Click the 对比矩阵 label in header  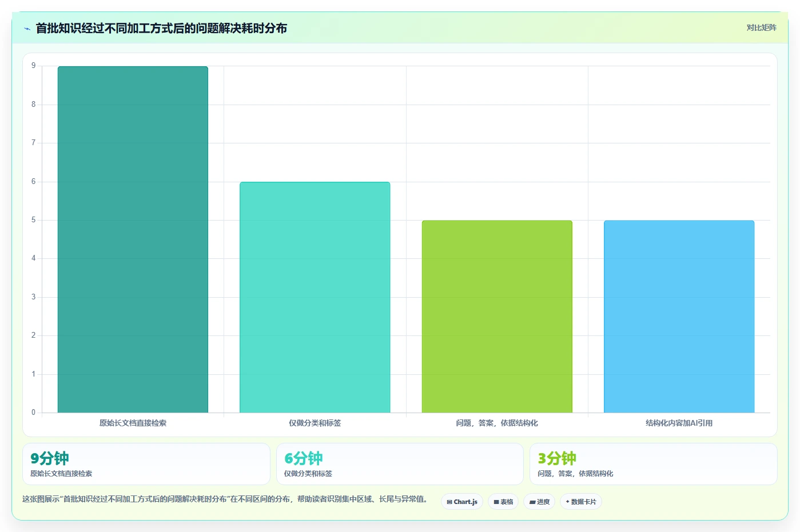click(x=761, y=27)
